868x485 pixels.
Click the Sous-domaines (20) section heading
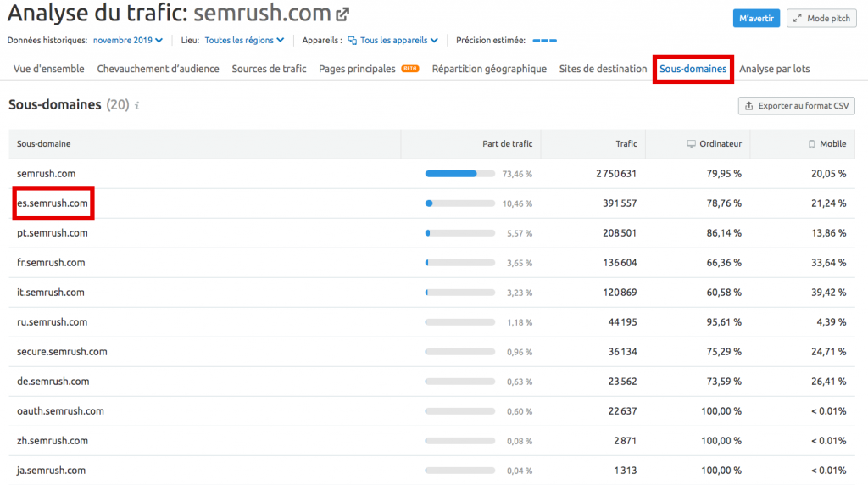(69, 104)
